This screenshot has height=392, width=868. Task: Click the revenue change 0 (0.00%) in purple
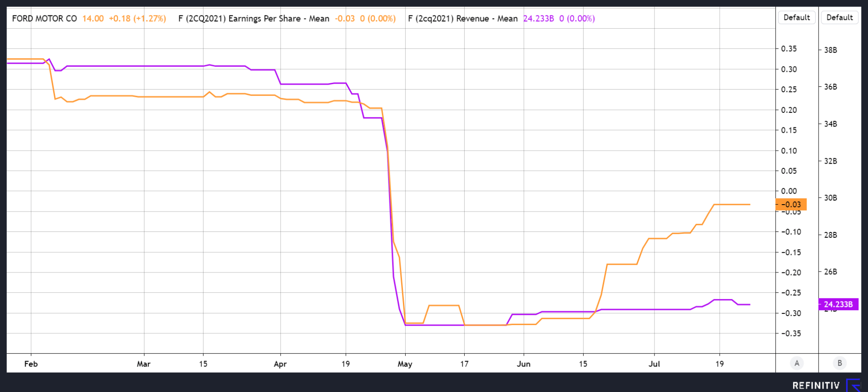point(577,19)
